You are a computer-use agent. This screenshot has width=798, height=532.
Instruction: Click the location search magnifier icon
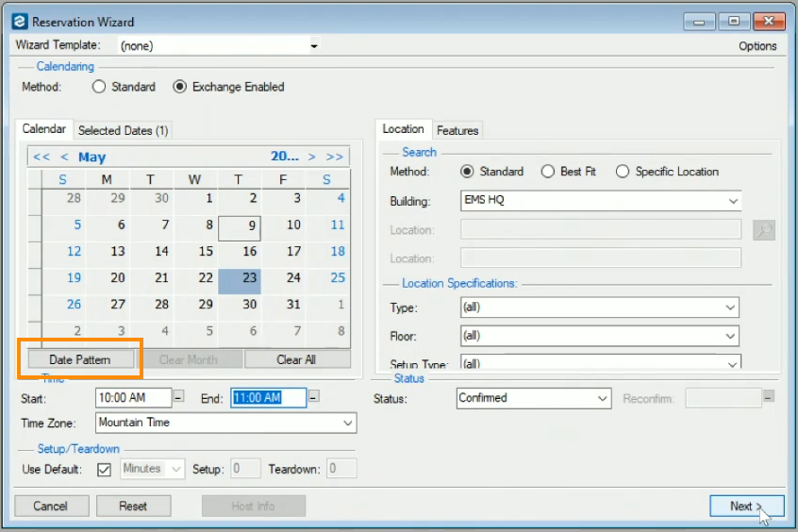pyautogui.click(x=763, y=229)
